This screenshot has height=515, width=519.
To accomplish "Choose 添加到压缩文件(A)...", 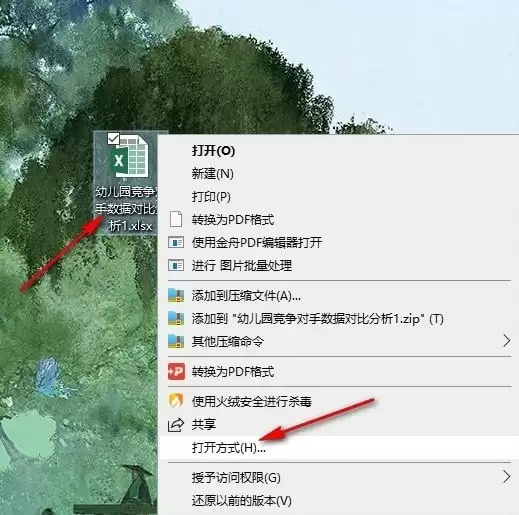I will (246, 296).
